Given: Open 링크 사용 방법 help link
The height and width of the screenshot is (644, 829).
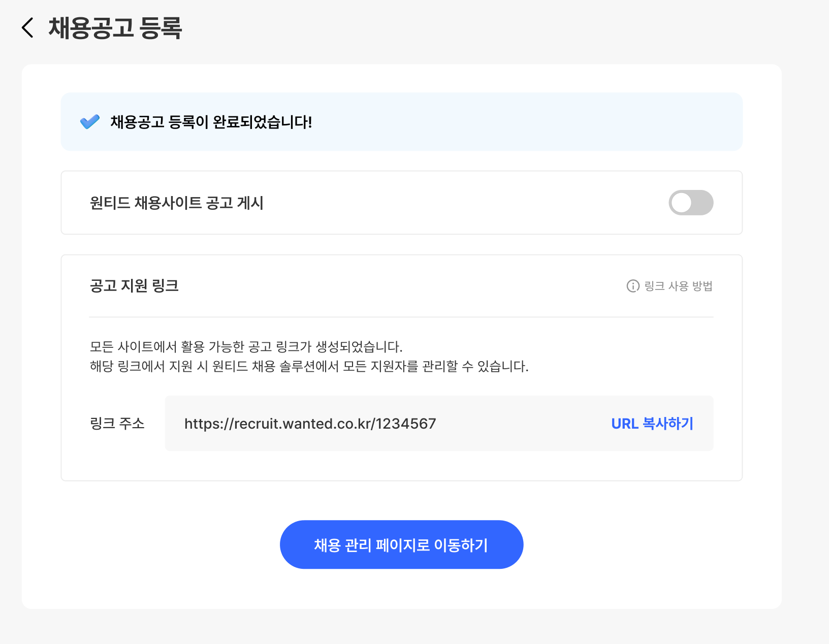Looking at the screenshot, I should pos(678,286).
